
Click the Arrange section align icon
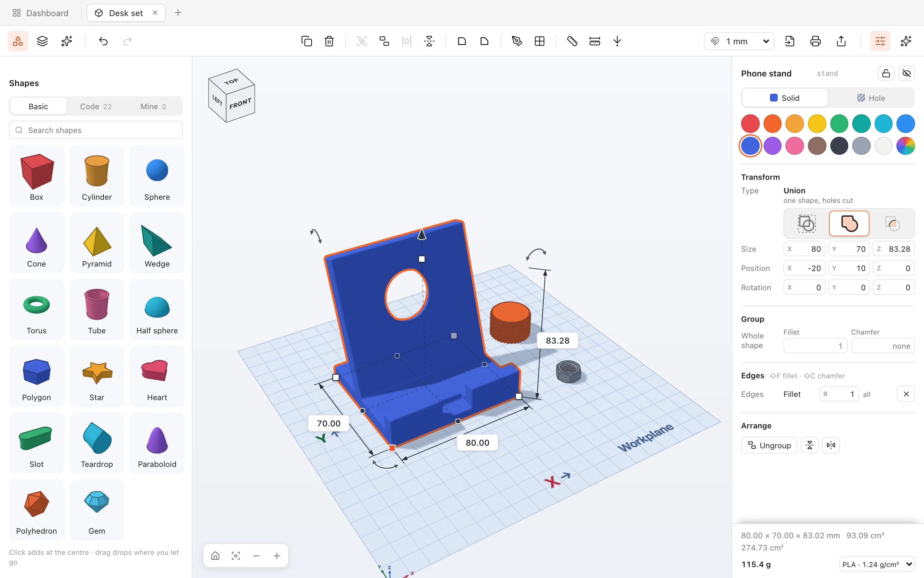[809, 445]
